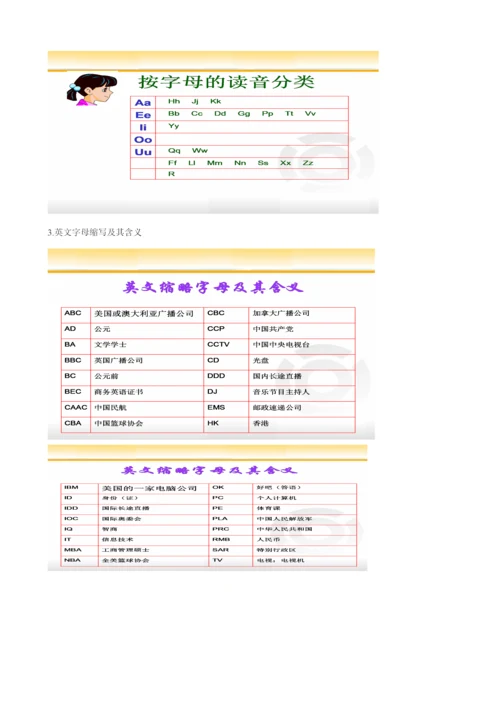Click letter pair 'Zz'
The height and width of the screenshot is (707, 500).
(308, 163)
